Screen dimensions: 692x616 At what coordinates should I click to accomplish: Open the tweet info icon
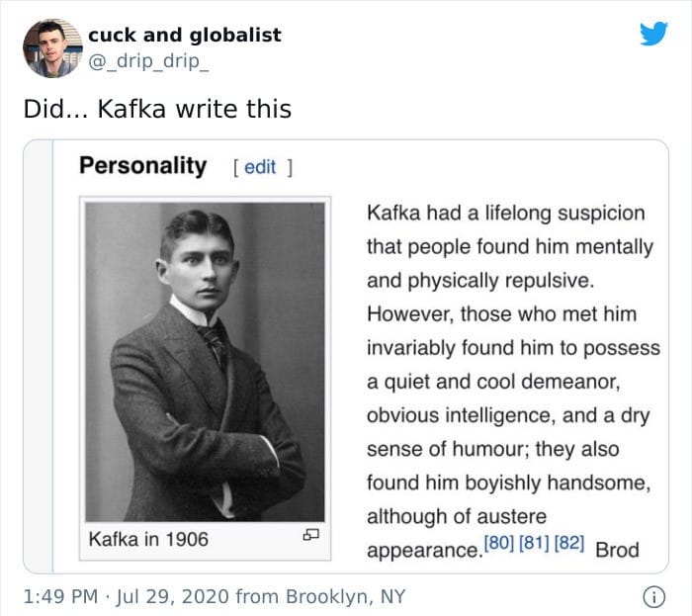tap(654, 596)
